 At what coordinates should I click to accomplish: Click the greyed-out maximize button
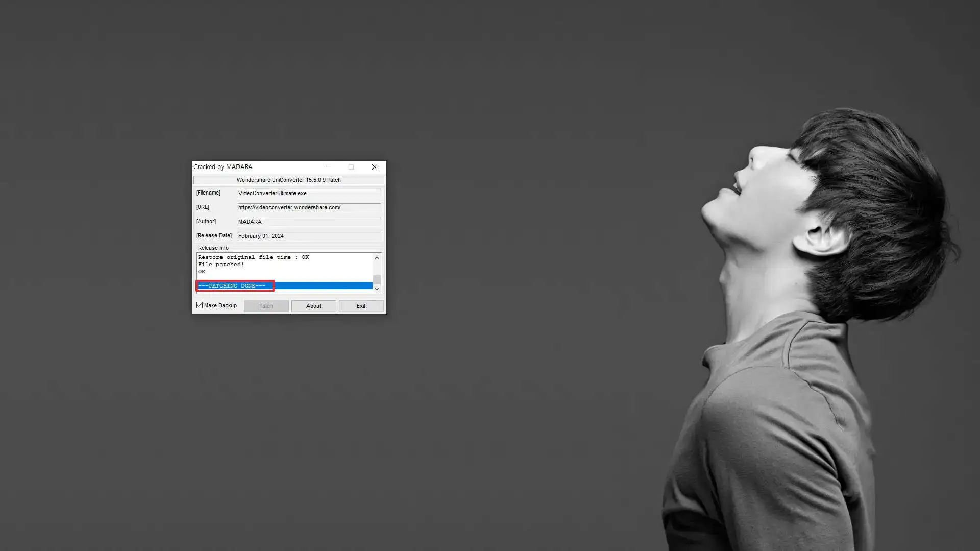pyautogui.click(x=351, y=167)
